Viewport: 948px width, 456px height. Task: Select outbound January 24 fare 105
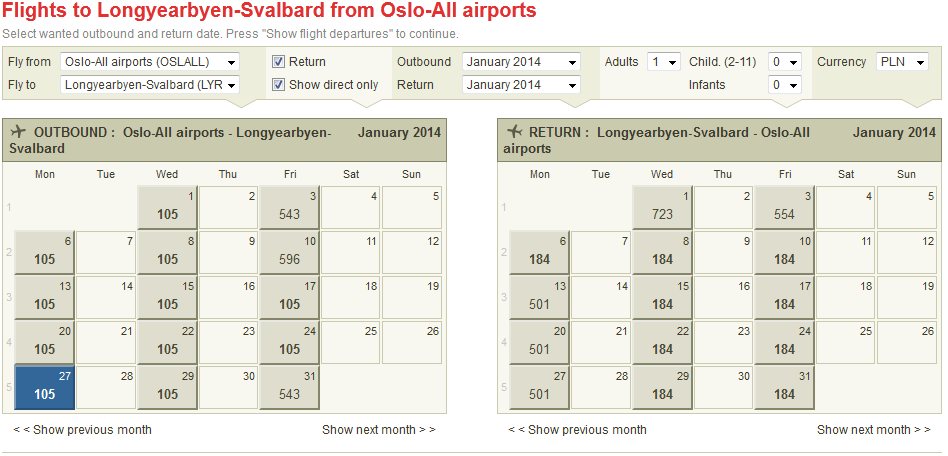(290, 342)
